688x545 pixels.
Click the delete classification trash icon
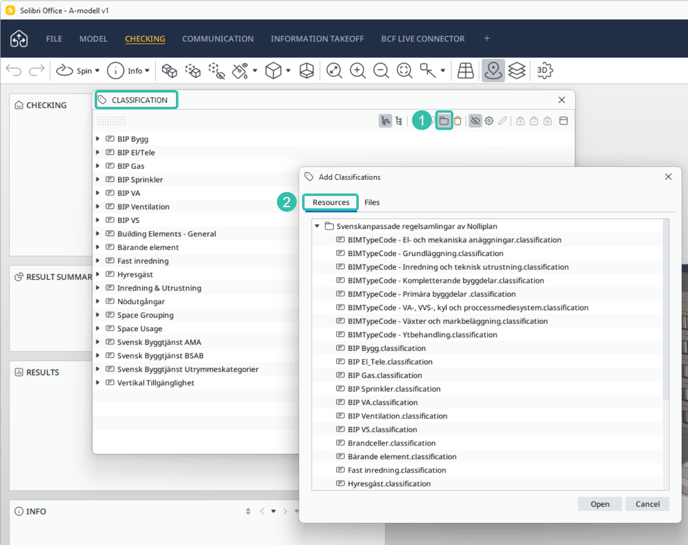[458, 121]
